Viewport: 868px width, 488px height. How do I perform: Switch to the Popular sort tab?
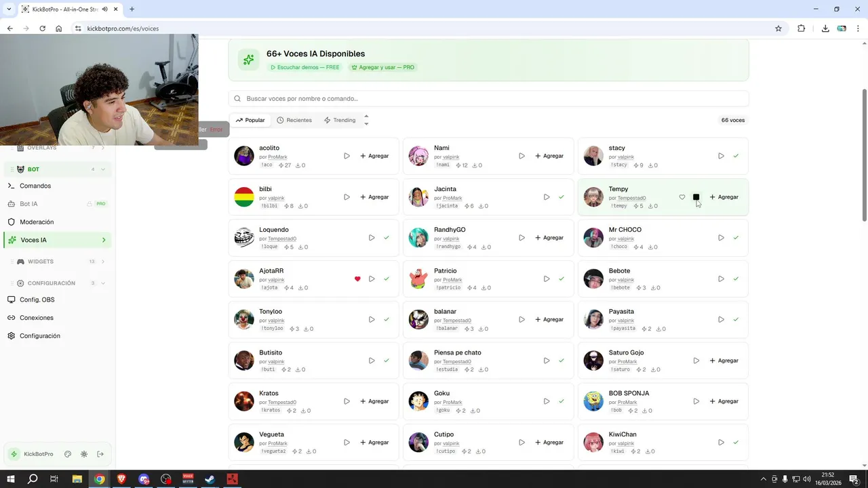pyautogui.click(x=250, y=120)
